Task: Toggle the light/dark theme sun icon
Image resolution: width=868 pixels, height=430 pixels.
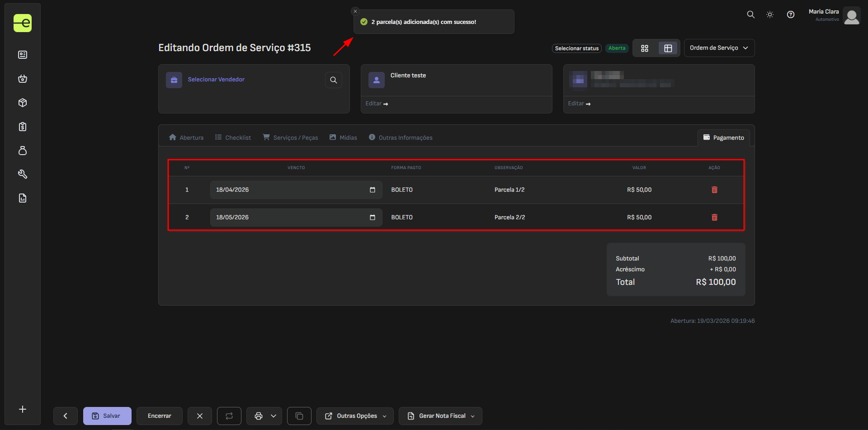Action: [770, 14]
